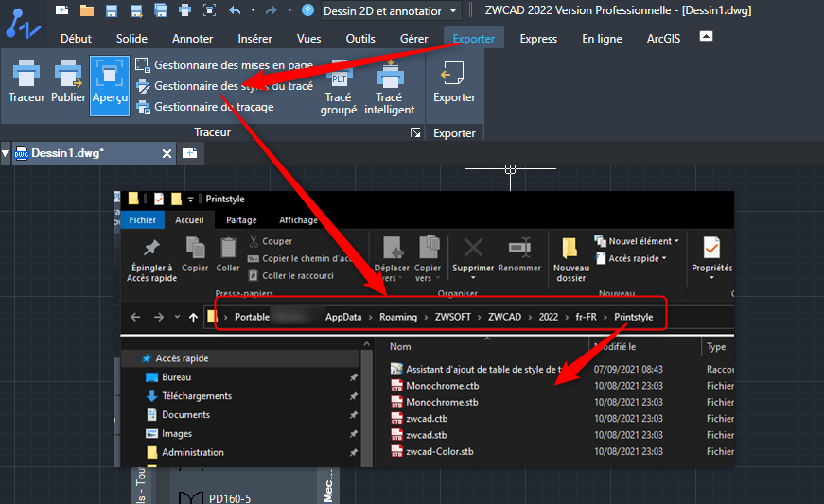The image size is (824, 504).
Task: Click Propriétés in Explorer ribbon
Action: [711, 257]
